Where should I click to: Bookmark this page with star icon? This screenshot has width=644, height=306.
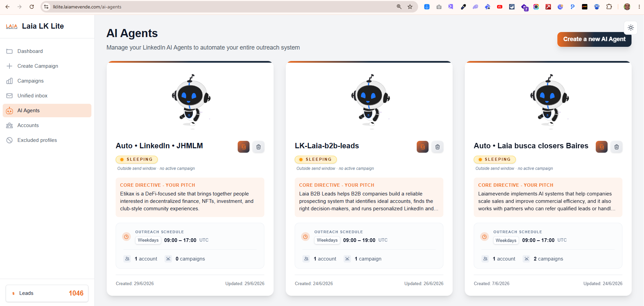(x=410, y=7)
